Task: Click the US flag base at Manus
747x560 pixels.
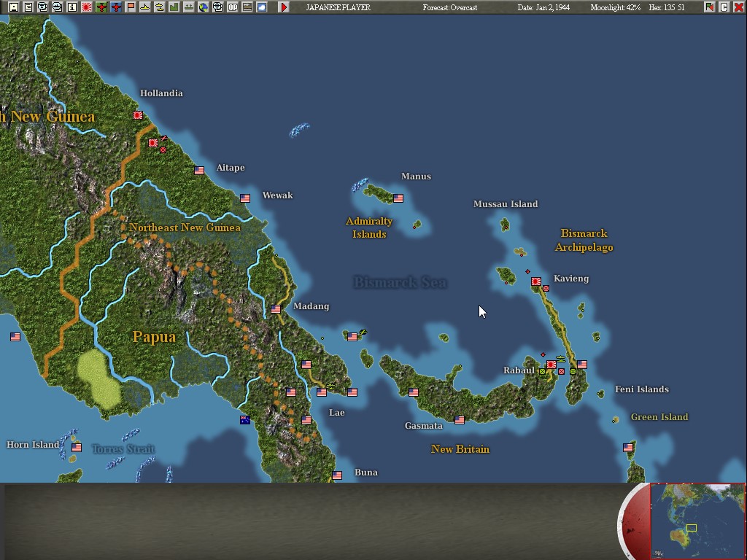Action: point(398,198)
